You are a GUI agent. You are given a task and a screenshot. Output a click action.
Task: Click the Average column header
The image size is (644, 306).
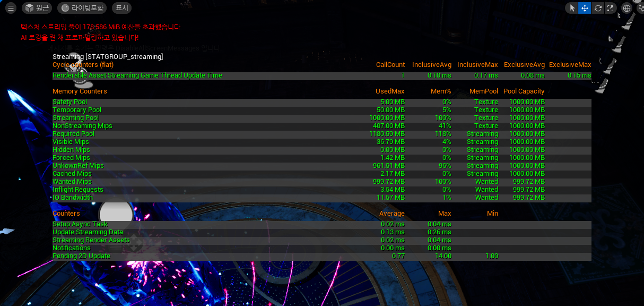[x=393, y=214]
